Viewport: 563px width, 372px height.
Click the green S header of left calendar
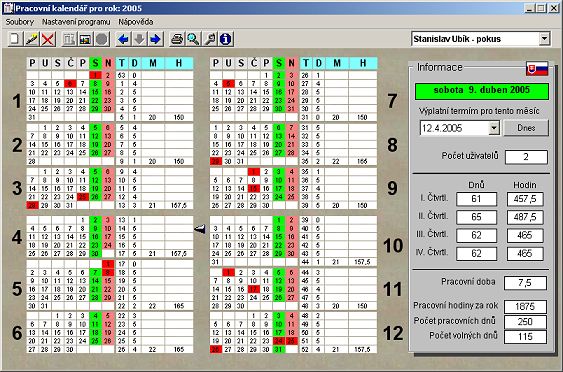[95, 63]
